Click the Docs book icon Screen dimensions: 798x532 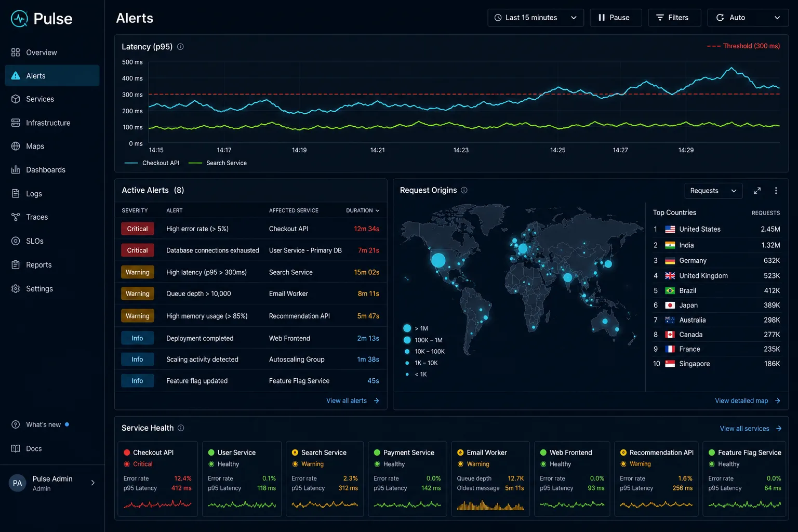coord(16,449)
